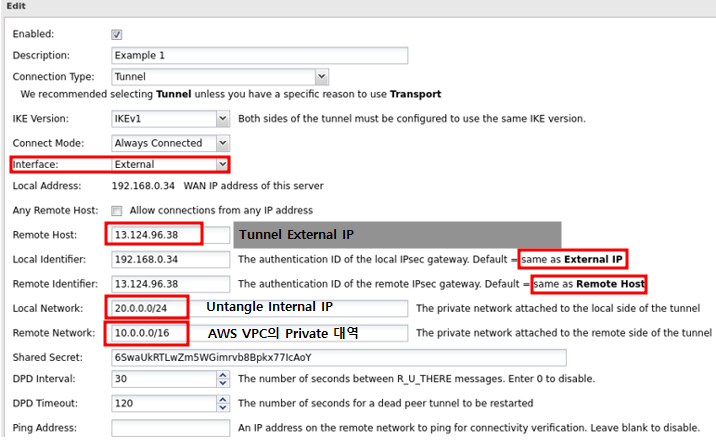
Task: Focus the DPD Interval field showing 30
Action: (164, 379)
